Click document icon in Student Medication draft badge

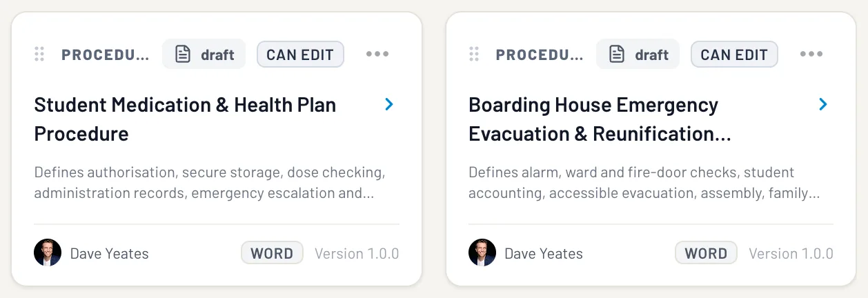tap(182, 54)
